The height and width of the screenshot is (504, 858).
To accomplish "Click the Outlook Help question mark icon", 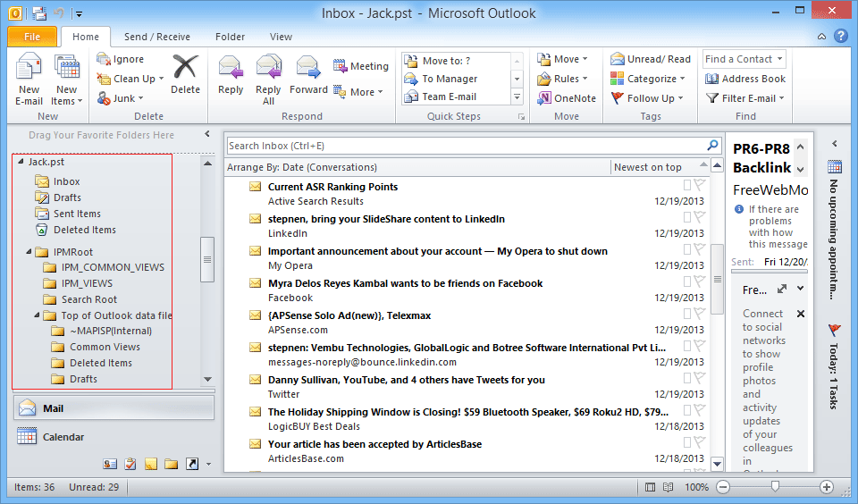I will pyautogui.click(x=840, y=36).
